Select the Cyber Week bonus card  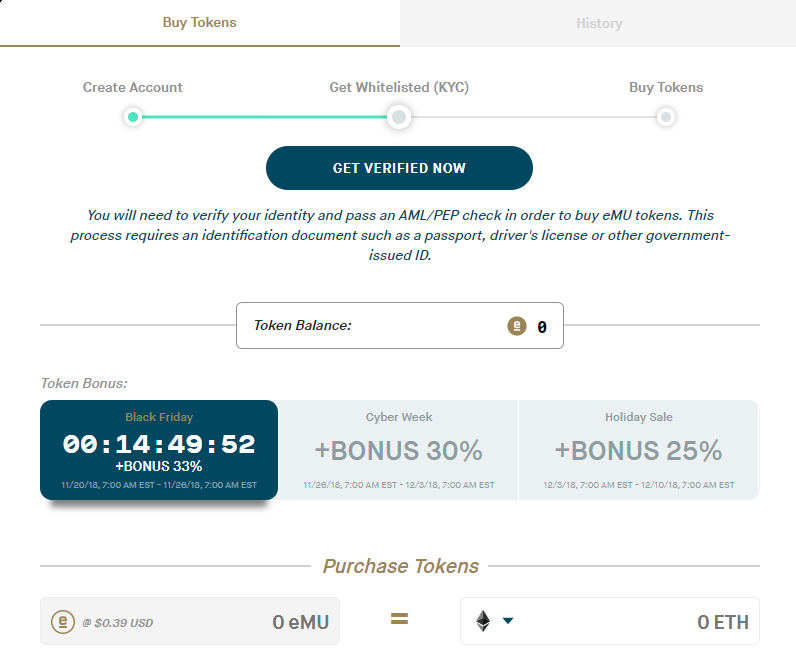(399, 450)
